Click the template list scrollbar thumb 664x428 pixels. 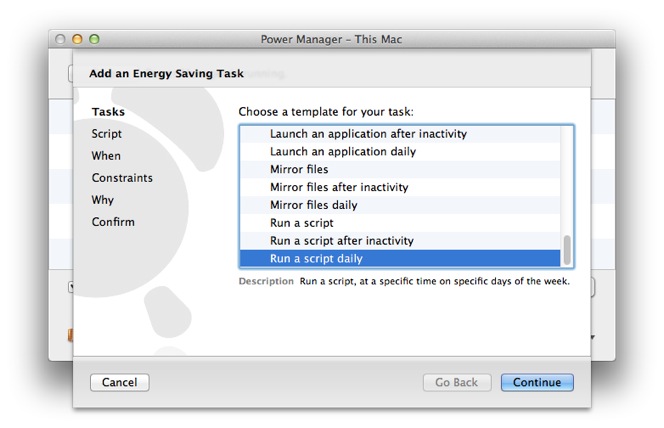[x=567, y=250]
